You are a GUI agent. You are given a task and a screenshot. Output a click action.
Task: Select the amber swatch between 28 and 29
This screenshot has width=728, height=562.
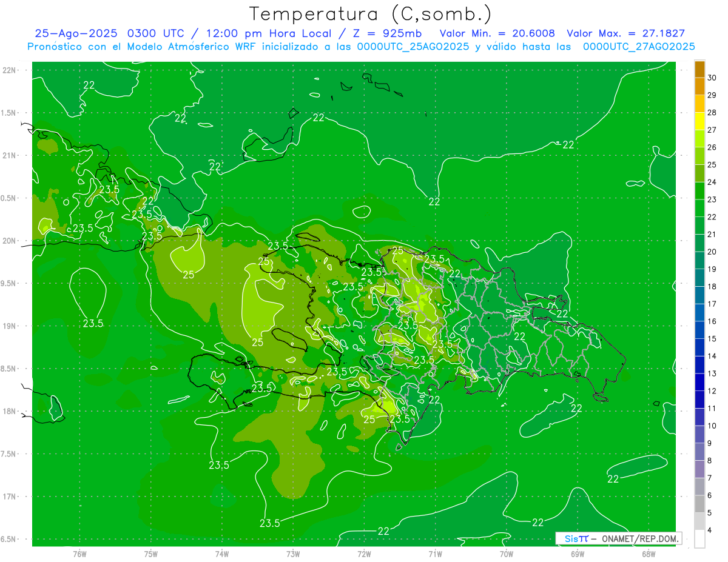[x=699, y=104]
